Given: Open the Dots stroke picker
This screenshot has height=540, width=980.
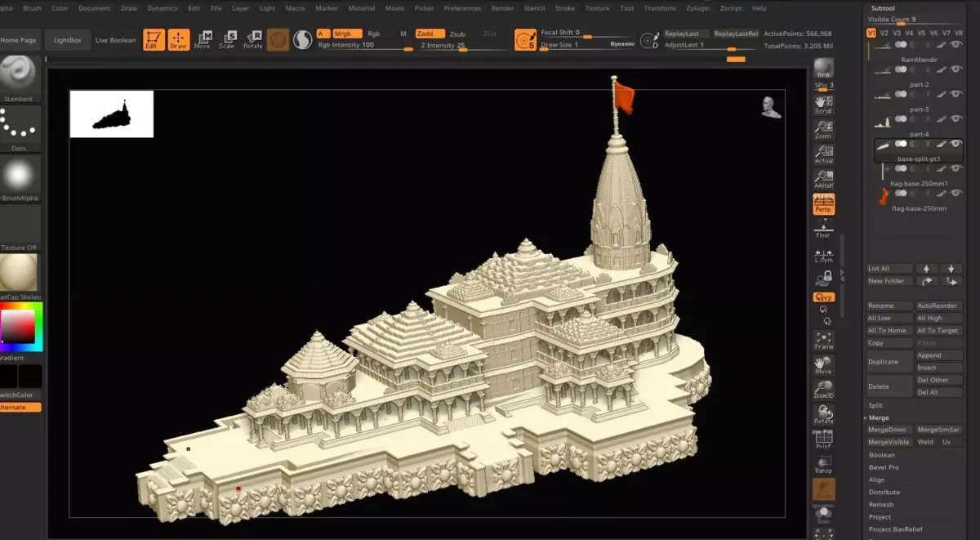Looking at the screenshot, I should tap(18, 128).
